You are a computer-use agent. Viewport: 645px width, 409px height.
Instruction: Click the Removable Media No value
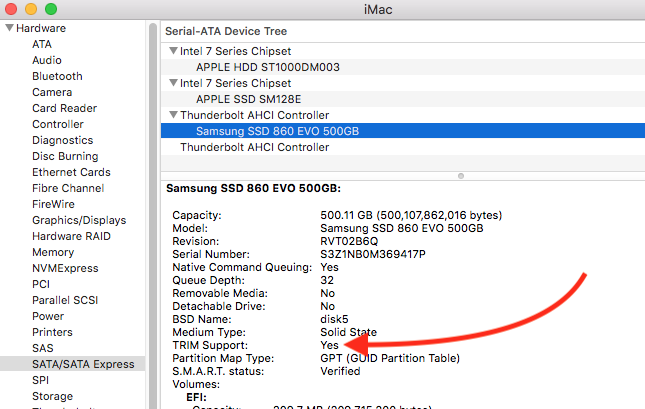[327, 293]
